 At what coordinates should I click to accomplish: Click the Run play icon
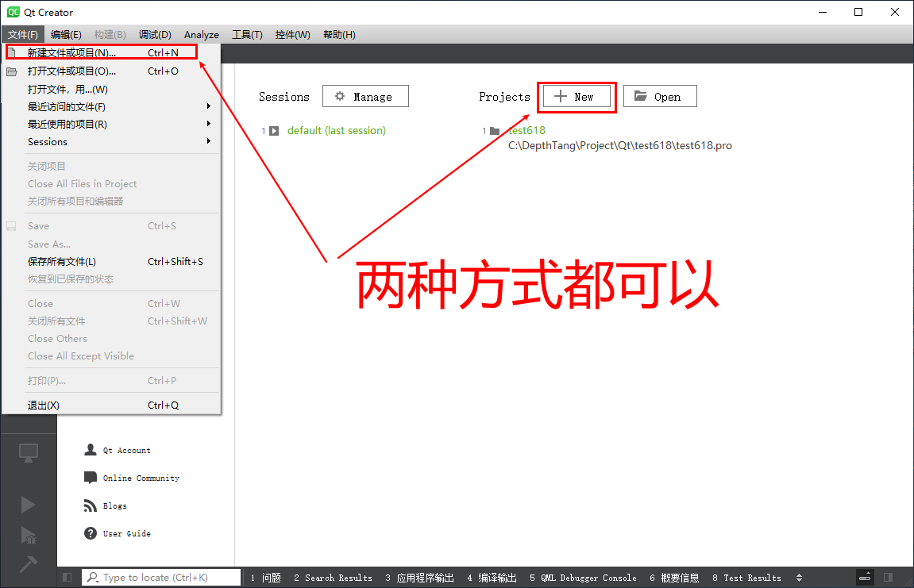(x=28, y=505)
